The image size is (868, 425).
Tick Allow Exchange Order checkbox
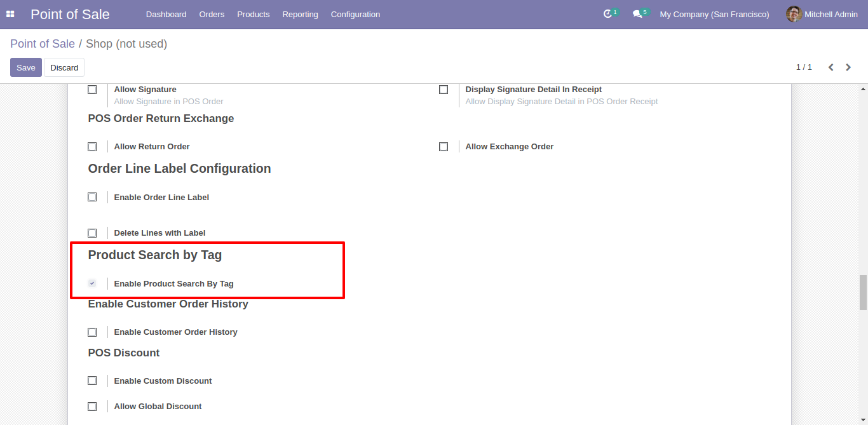444,147
